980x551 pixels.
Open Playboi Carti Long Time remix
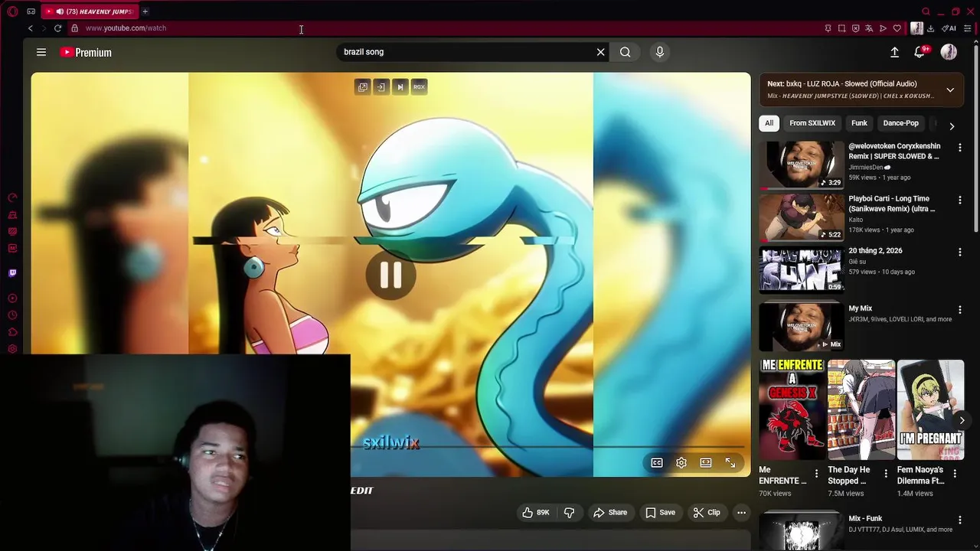point(802,217)
